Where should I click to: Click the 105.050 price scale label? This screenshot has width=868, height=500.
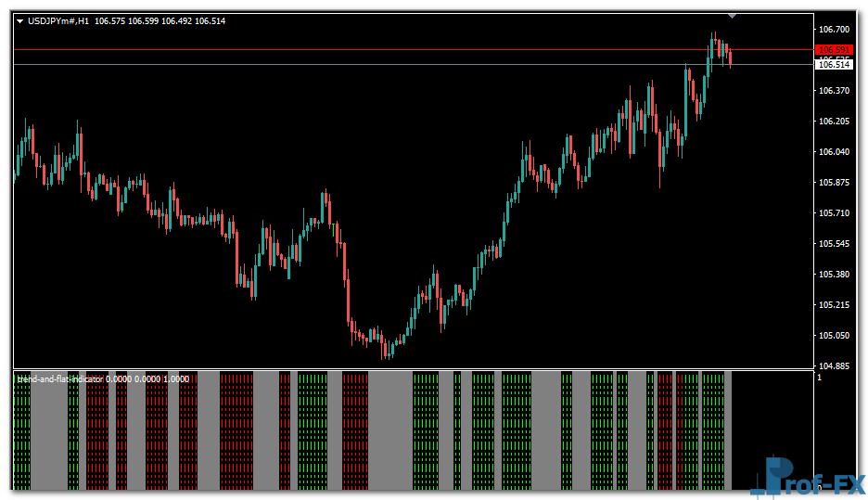[835, 336]
